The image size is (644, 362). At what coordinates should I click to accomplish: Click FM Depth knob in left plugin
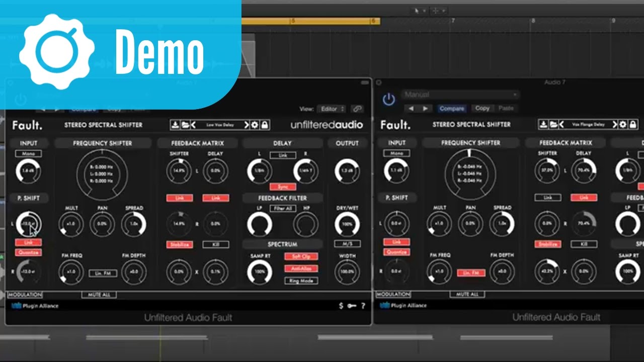point(134,273)
